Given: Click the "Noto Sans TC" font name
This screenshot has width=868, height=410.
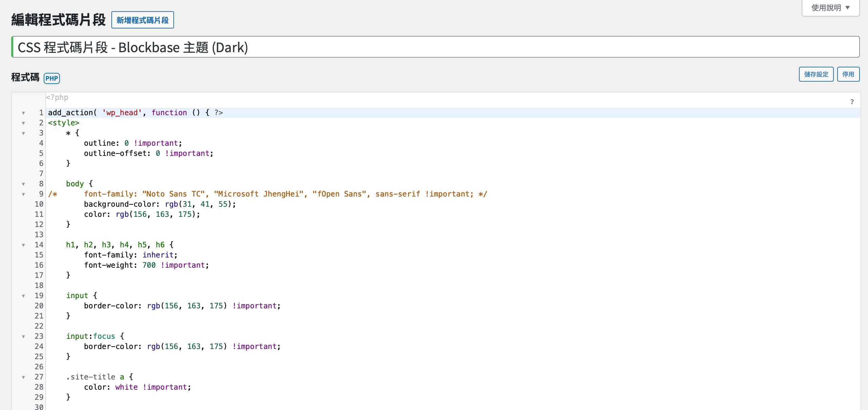Looking at the screenshot, I should [174, 194].
